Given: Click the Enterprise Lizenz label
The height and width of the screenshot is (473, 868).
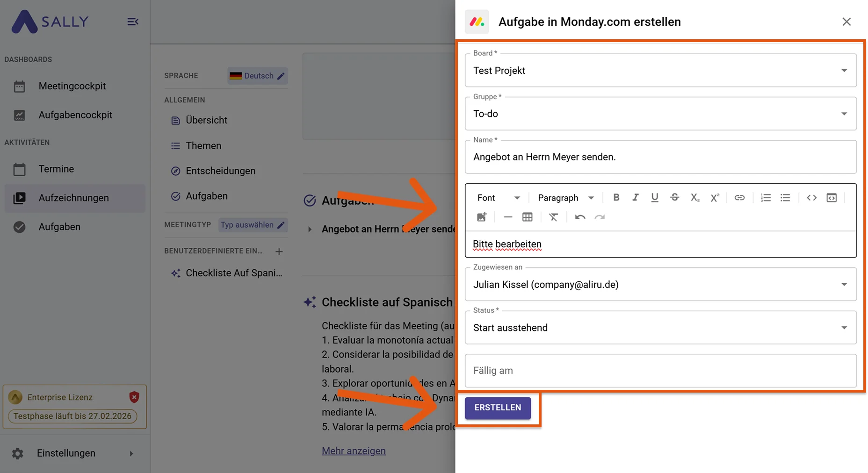Looking at the screenshot, I should click(x=60, y=397).
